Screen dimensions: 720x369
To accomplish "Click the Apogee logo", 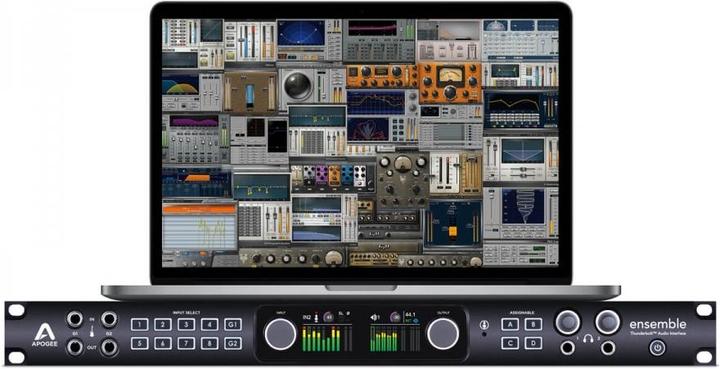I will (45, 335).
